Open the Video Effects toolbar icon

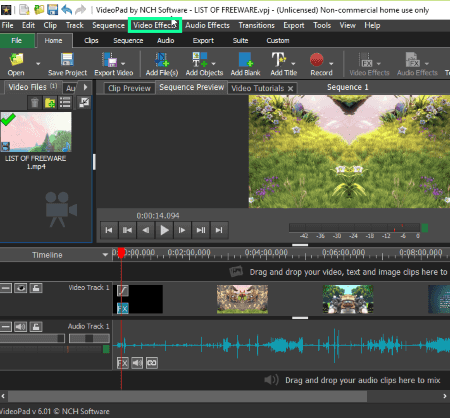click(366, 60)
